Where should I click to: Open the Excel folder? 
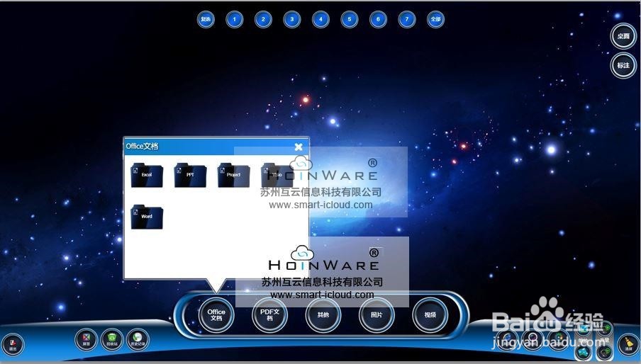pos(147,175)
